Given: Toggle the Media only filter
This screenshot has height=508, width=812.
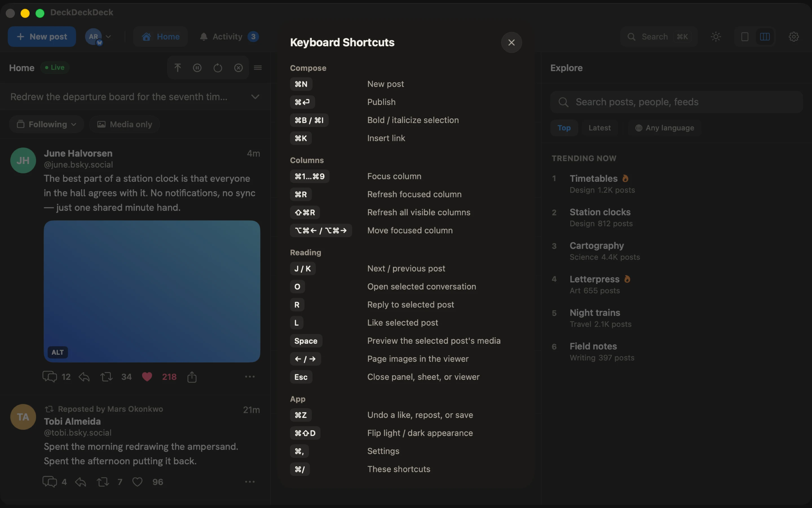Looking at the screenshot, I should coord(125,124).
